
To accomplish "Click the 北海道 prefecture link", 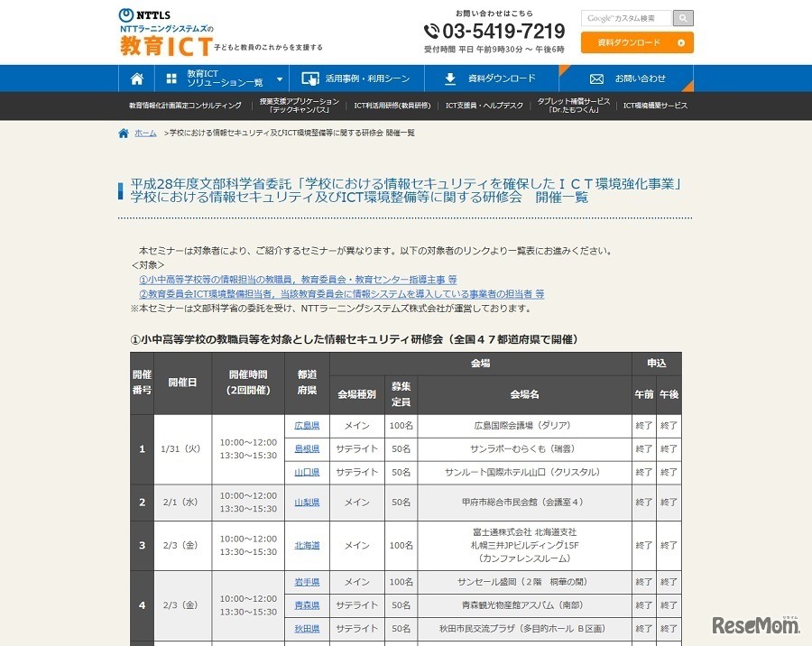I will click(307, 545).
